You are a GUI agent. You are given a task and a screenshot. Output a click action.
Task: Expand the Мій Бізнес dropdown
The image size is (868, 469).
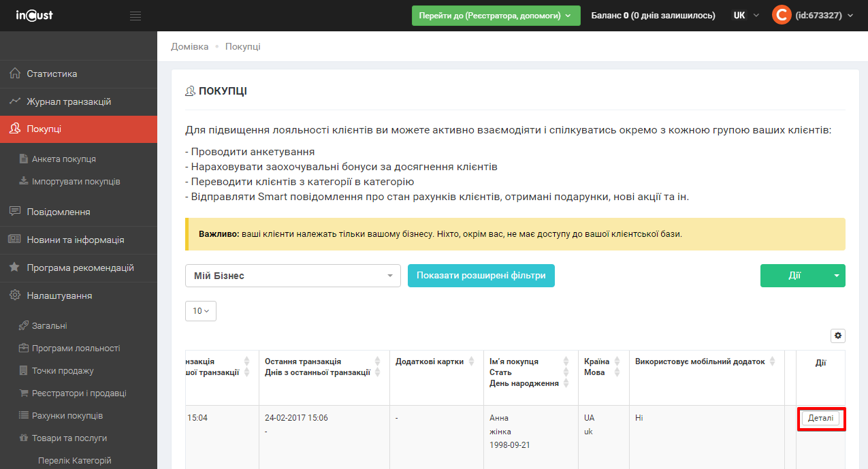click(x=293, y=276)
